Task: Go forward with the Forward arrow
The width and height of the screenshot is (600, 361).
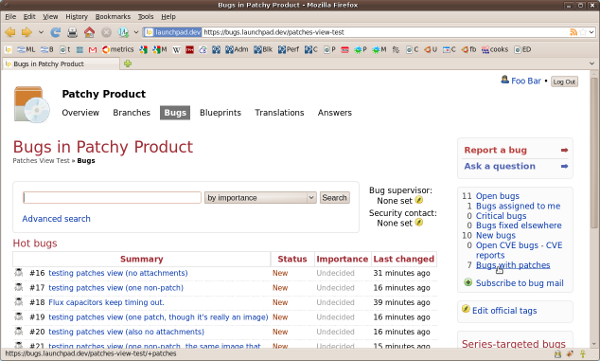Action: point(27,33)
